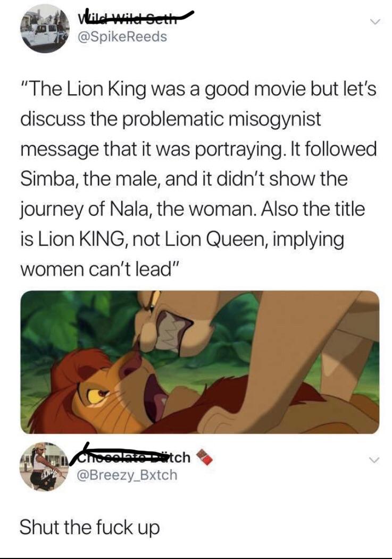Open the reply author's profile picture

pos(45,466)
